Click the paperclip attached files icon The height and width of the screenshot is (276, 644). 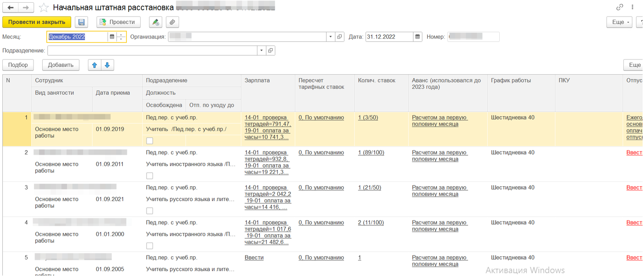[x=172, y=22]
